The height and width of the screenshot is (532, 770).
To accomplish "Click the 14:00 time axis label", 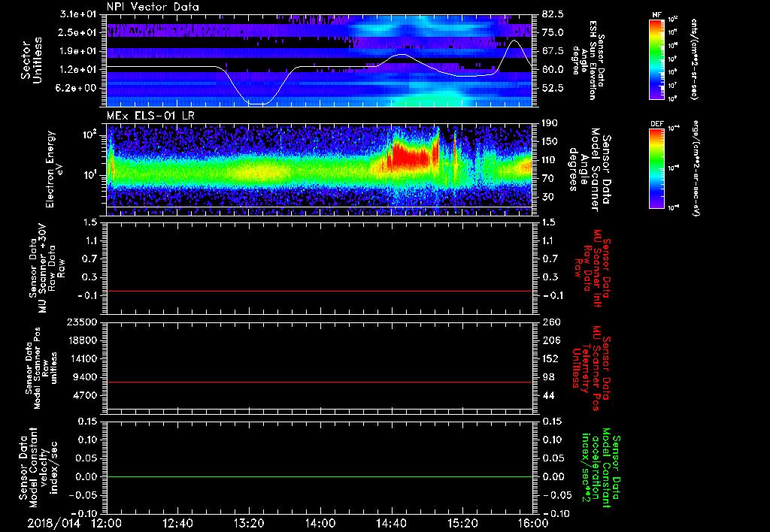I will coord(320,523).
